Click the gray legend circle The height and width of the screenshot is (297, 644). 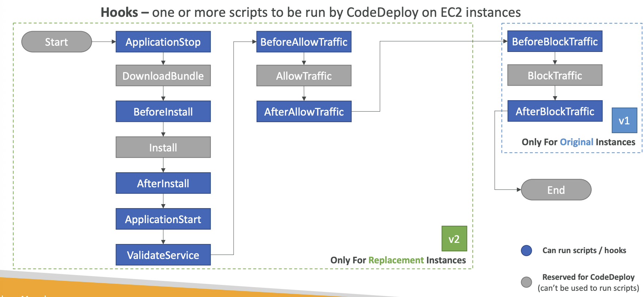pyautogui.click(x=526, y=282)
